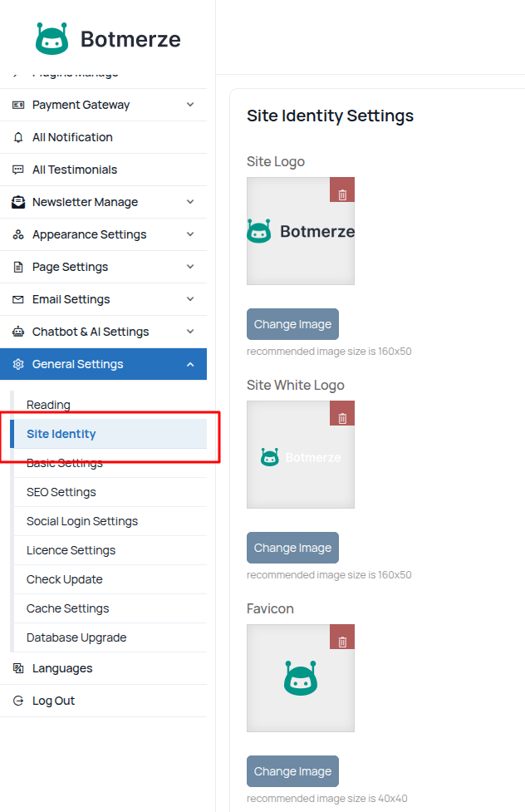Collapse the General Settings section chevron
The image size is (525, 812).
190,364
